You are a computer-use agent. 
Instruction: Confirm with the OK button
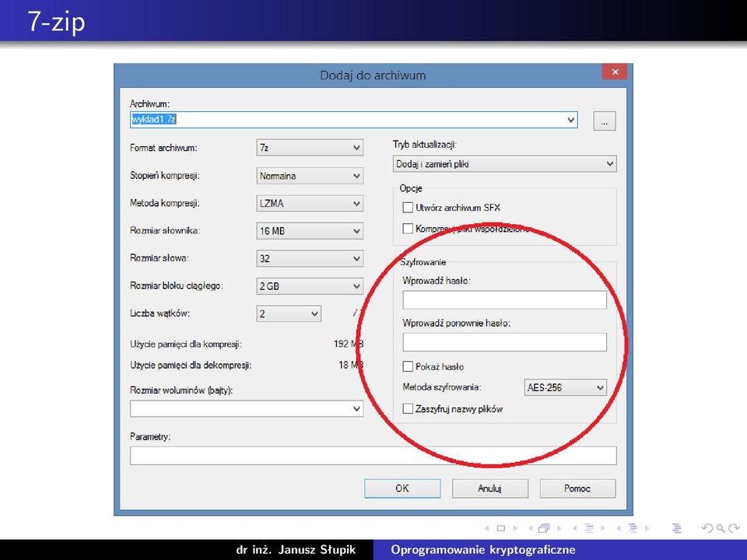pyautogui.click(x=402, y=488)
